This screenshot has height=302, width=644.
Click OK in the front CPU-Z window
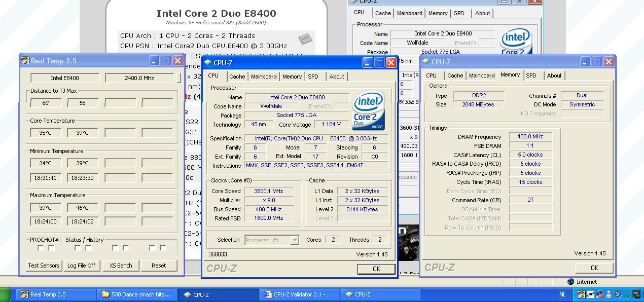(x=376, y=269)
